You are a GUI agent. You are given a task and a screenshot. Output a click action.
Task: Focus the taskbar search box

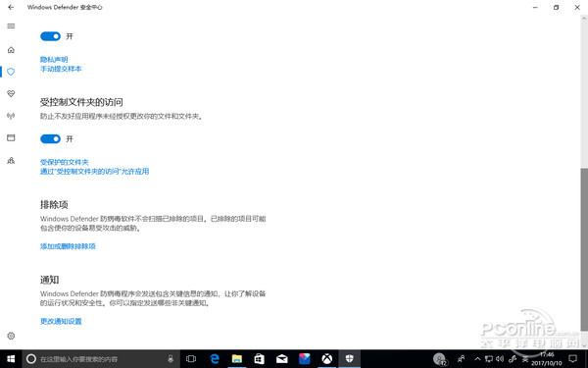pos(101,359)
